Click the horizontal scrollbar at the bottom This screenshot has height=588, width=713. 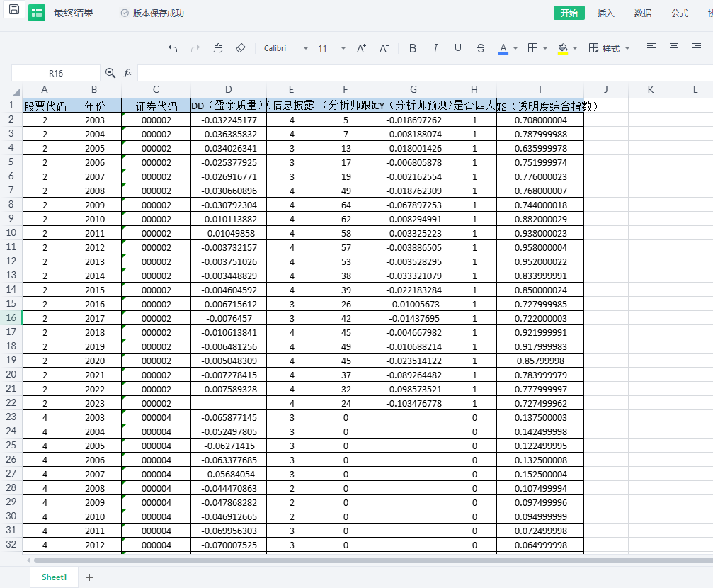(373, 560)
